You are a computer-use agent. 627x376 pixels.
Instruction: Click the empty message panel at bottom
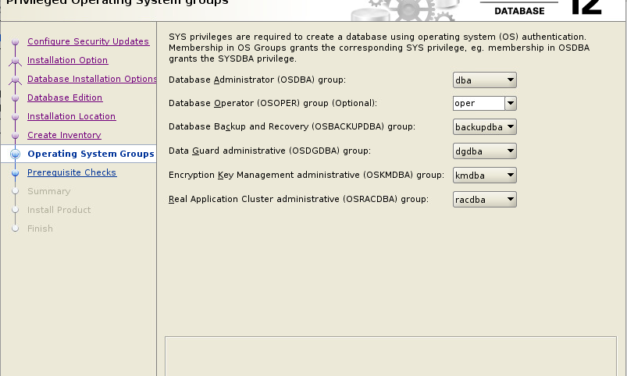point(391,356)
